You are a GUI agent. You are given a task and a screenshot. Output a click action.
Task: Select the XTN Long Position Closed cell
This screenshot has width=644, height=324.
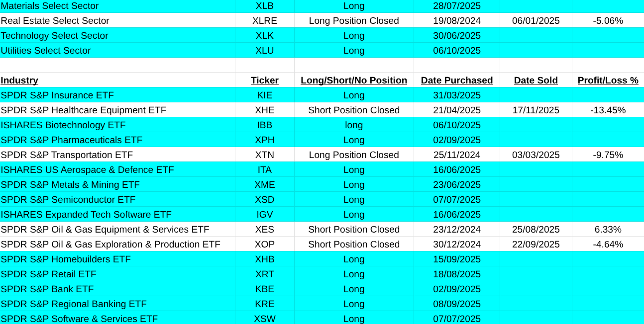(353, 155)
